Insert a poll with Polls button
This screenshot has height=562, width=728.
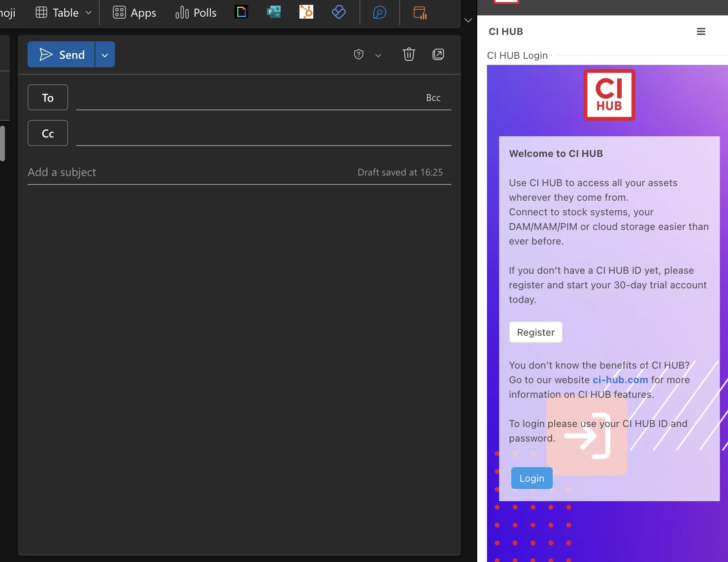pos(196,13)
